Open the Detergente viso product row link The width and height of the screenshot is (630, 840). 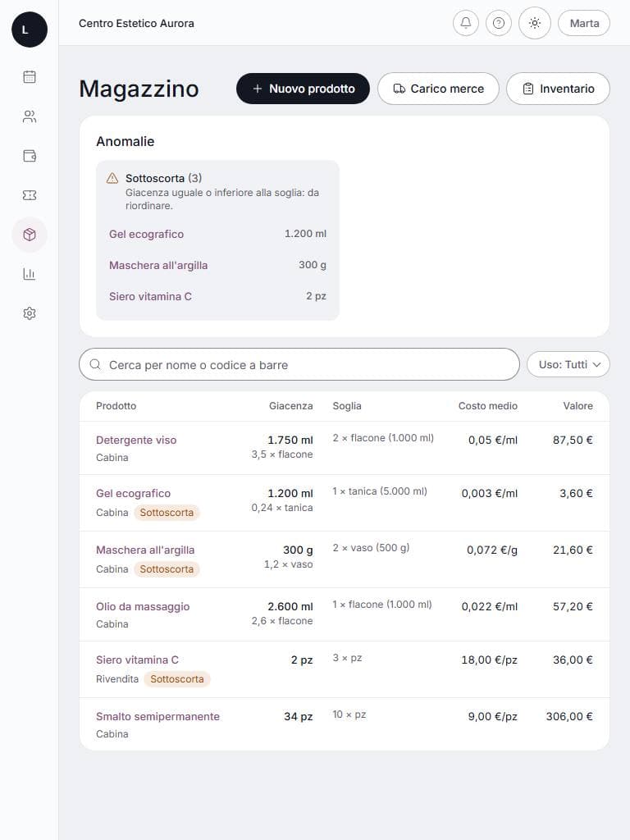point(136,441)
